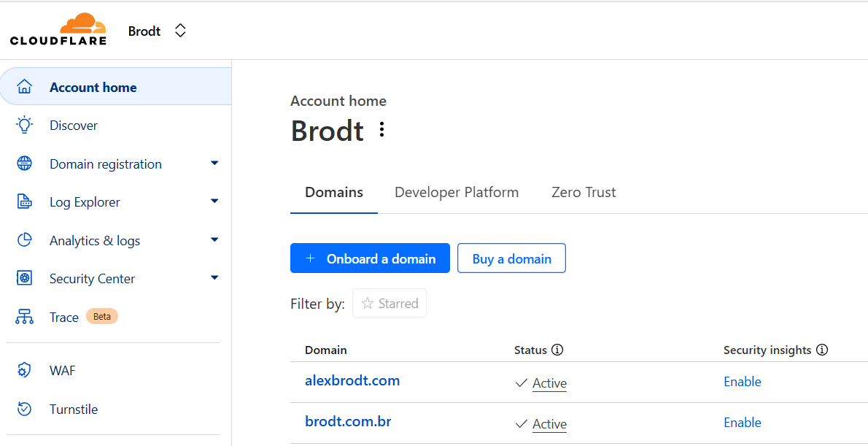Select the Analytics & logs pie chart icon

(24, 239)
